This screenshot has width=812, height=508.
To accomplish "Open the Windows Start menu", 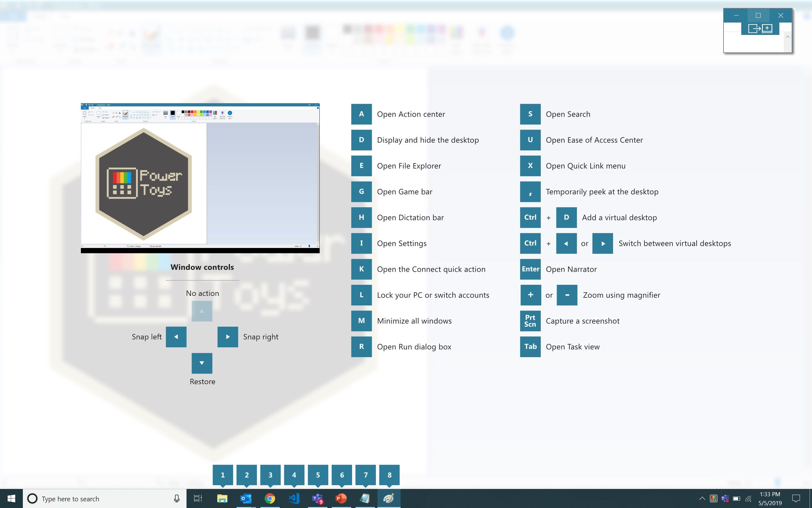I will (11, 498).
